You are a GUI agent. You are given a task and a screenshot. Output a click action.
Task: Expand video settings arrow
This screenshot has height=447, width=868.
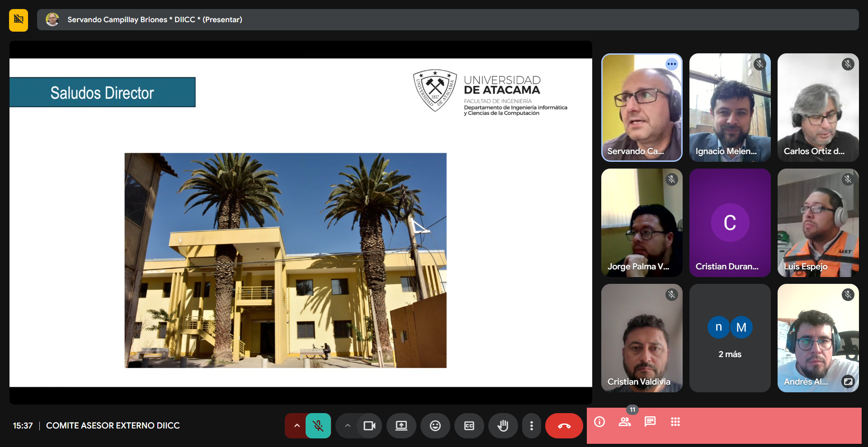(x=347, y=426)
